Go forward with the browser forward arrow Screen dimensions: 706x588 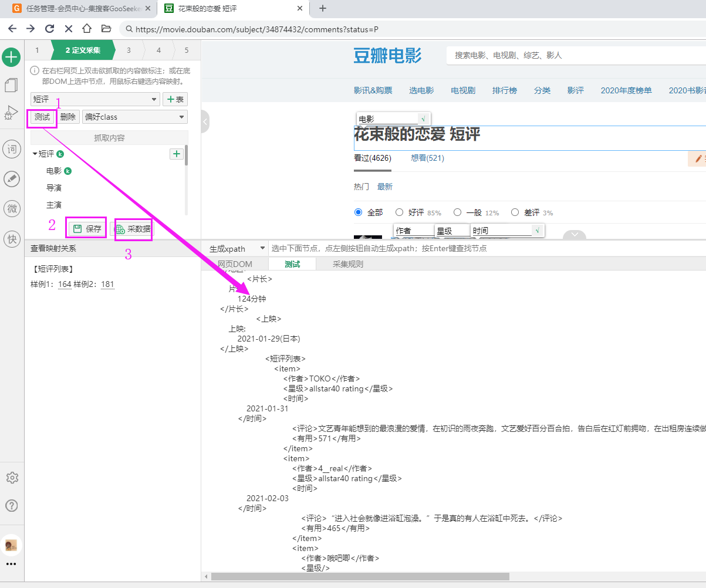click(x=31, y=28)
